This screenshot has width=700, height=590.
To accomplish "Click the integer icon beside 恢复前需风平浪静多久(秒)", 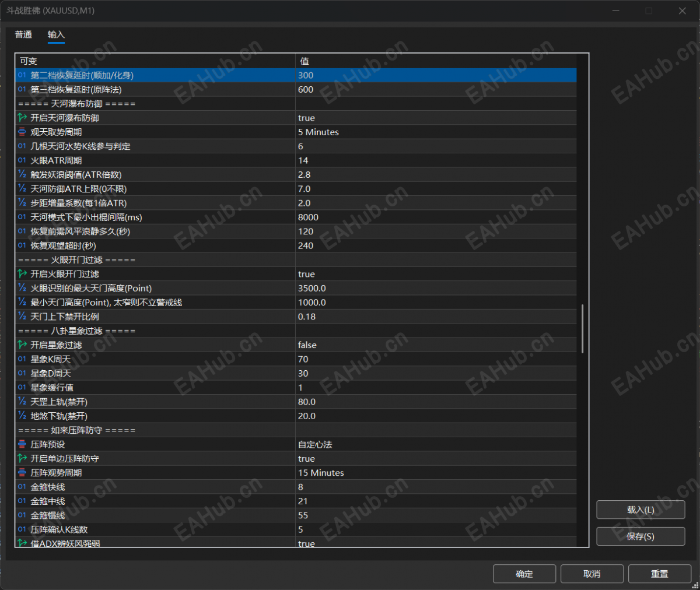I will [x=22, y=231].
